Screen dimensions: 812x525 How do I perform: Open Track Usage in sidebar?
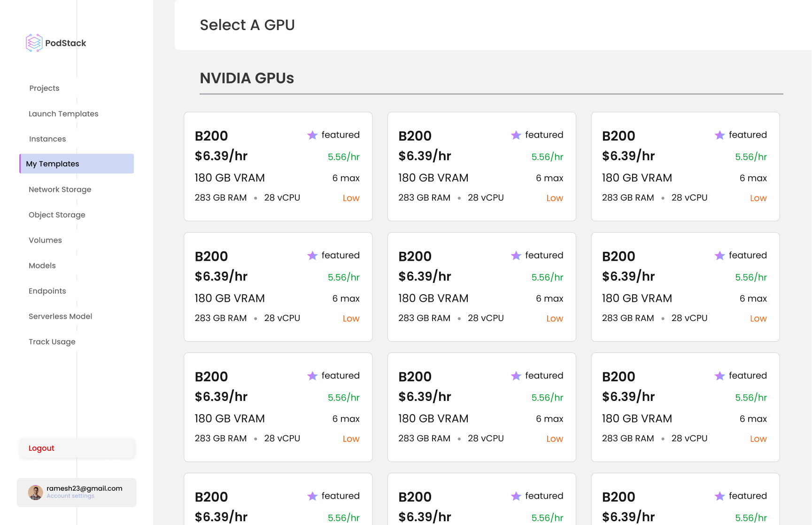point(52,342)
